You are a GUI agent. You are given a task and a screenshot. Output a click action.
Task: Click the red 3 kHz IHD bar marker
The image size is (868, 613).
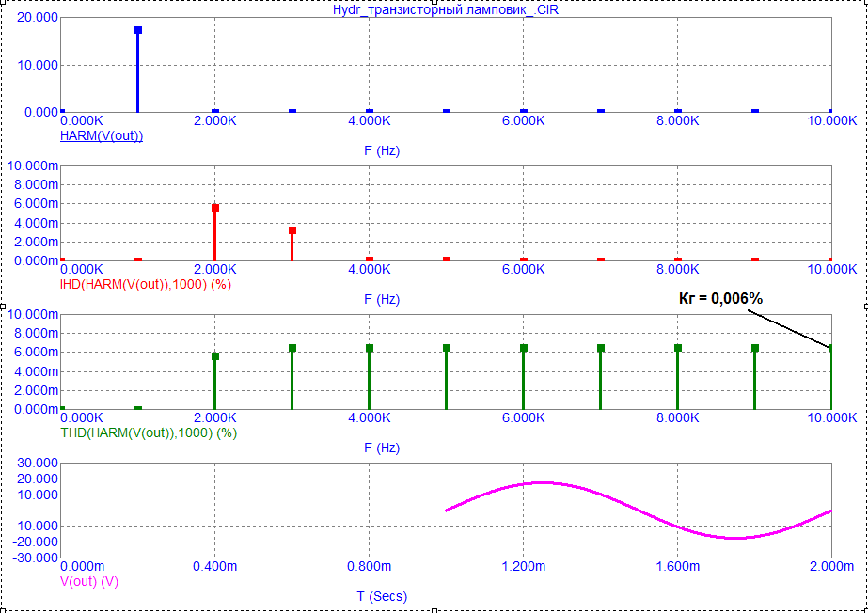tap(292, 230)
